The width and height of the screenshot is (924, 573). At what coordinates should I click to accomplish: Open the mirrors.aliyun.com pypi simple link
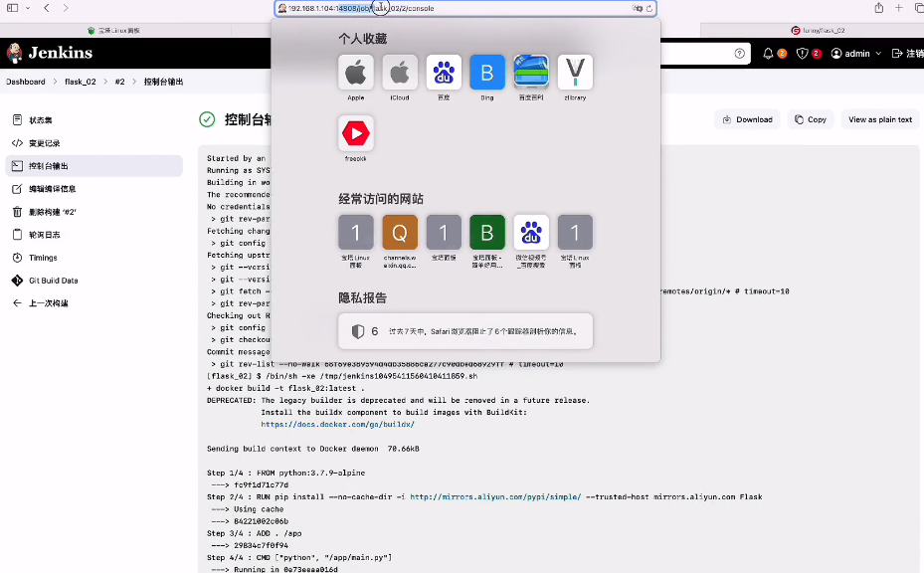pyautogui.click(x=495, y=497)
